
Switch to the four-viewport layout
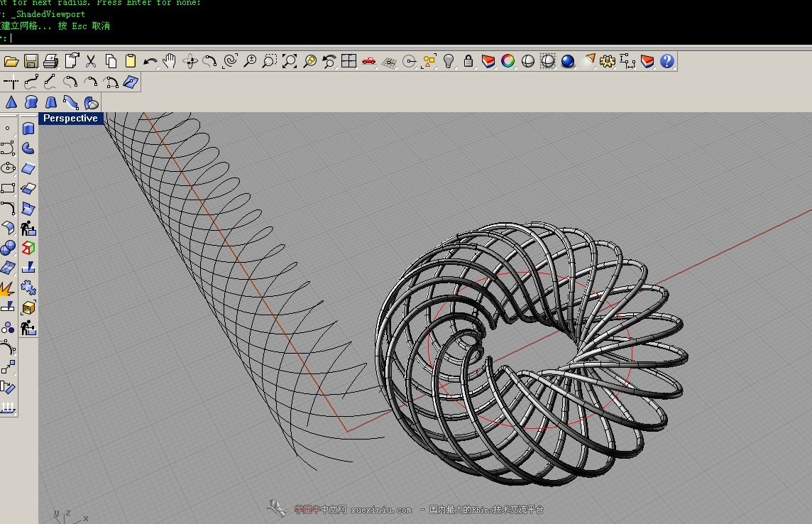(349, 61)
